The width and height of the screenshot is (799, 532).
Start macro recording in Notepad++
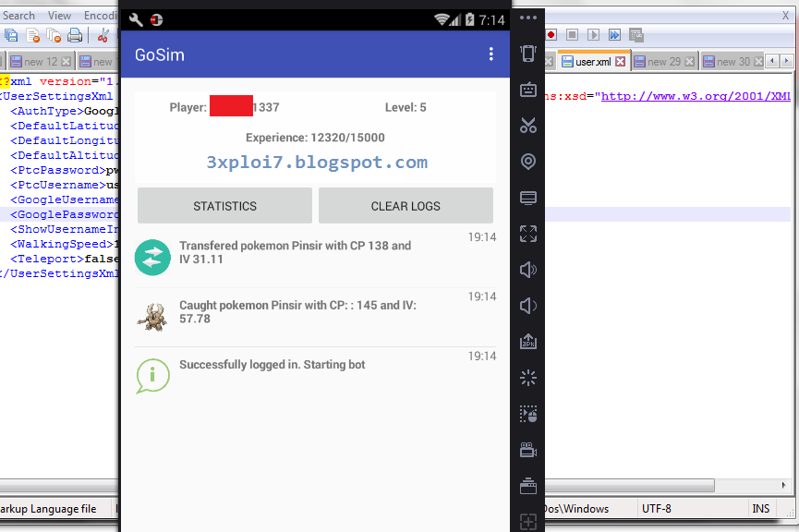click(x=551, y=35)
